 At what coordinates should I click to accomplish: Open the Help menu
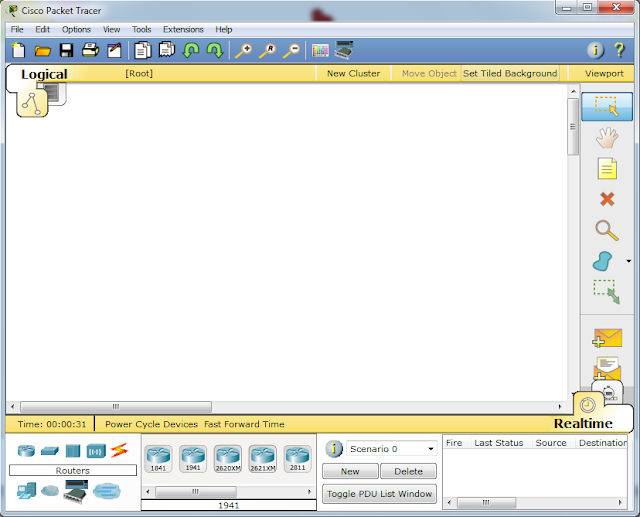pyautogui.click(x=224, y=29)
